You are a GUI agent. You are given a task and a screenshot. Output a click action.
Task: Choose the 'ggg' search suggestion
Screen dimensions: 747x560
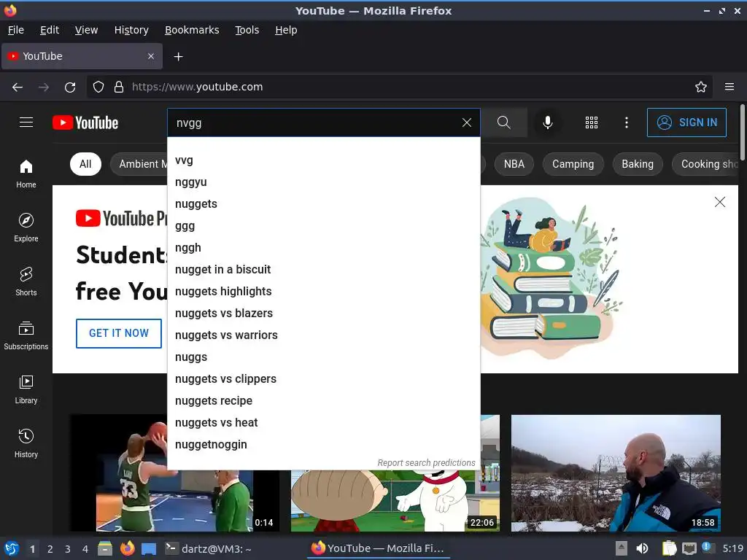tap(323, 226)
